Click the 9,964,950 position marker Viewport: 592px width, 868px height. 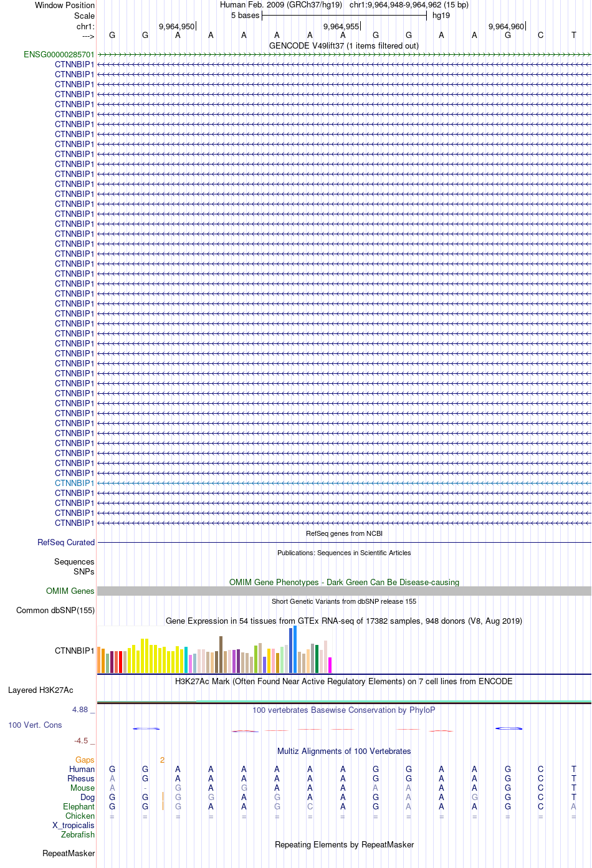[x=176, y=26]
